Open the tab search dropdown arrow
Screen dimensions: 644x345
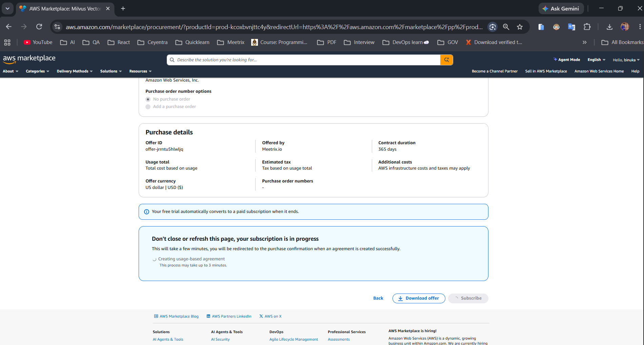point(7,8)
